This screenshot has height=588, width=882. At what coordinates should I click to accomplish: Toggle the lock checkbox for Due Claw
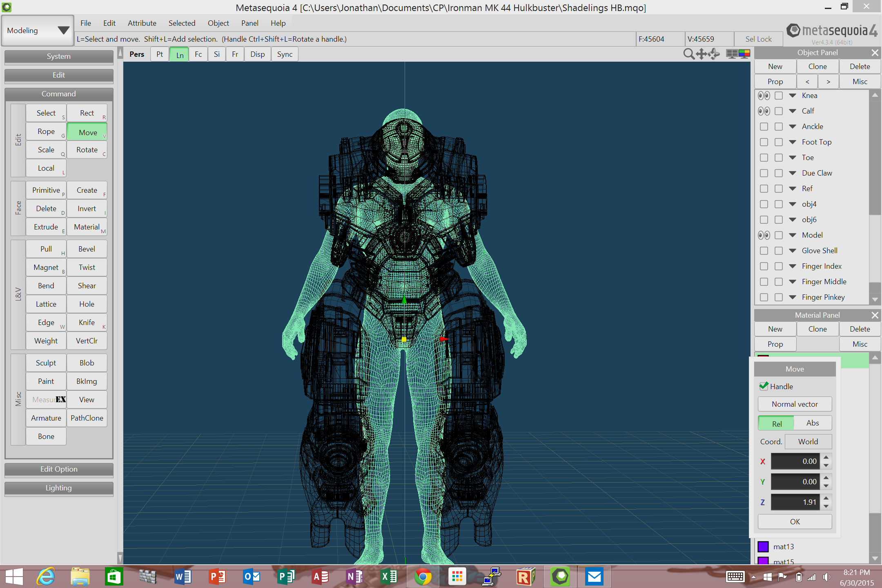[779, 173]
